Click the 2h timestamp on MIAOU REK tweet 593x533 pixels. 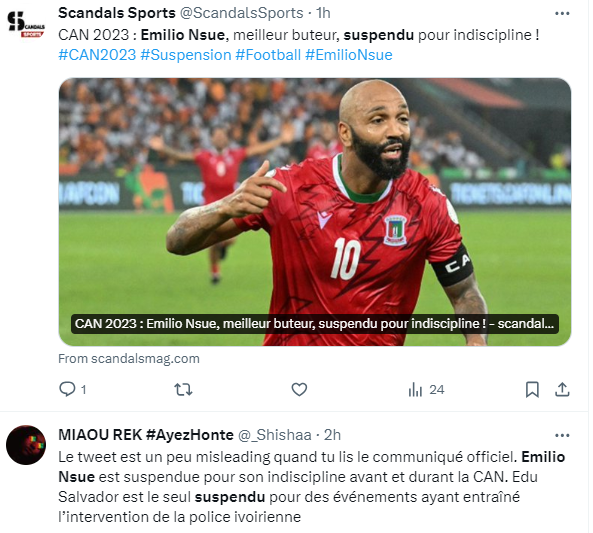(x=332, y=435)
